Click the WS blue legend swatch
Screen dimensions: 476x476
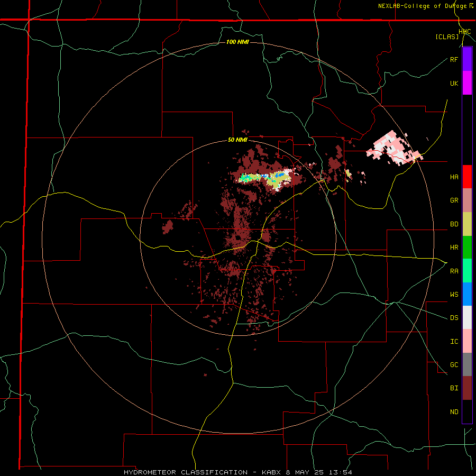(467, 294)
